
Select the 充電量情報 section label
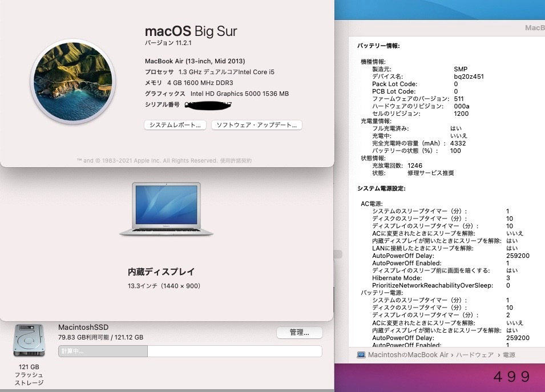pyautogui.click(x=376, y=121)
